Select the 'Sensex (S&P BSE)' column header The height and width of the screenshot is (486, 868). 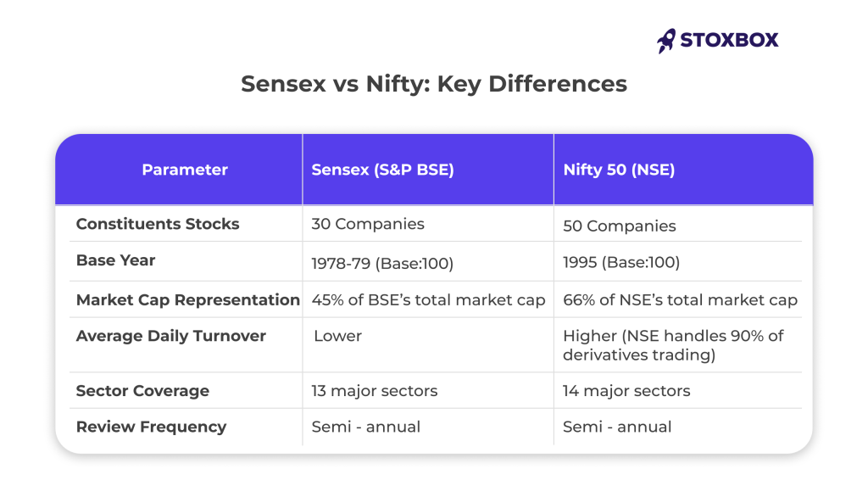click(383, 170)
